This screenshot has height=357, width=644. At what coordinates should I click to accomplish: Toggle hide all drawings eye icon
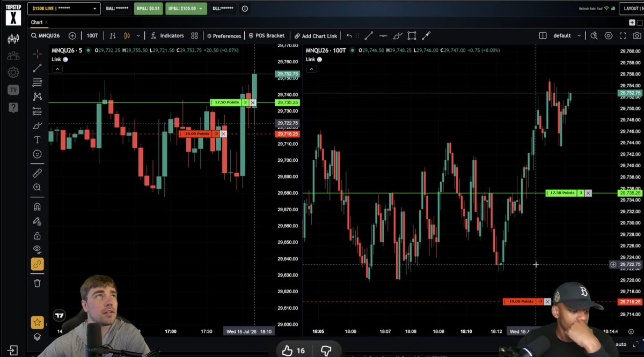tap(37, 249)
